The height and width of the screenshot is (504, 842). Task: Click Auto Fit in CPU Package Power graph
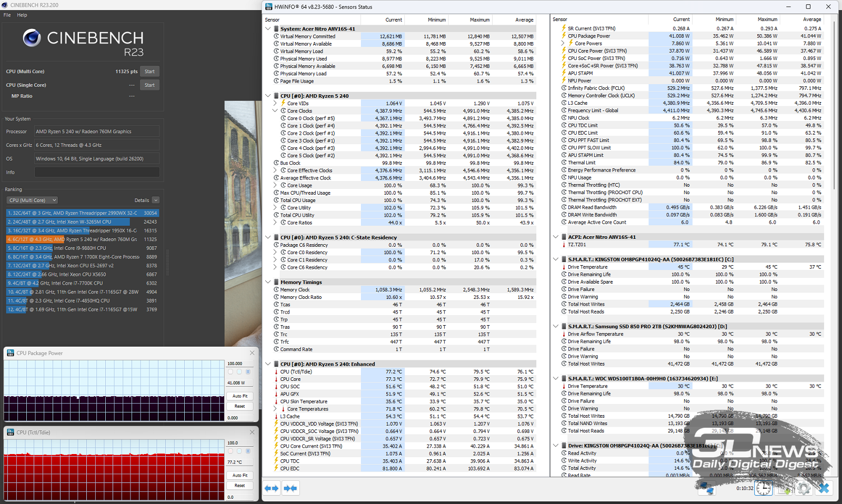coord(240,396)
